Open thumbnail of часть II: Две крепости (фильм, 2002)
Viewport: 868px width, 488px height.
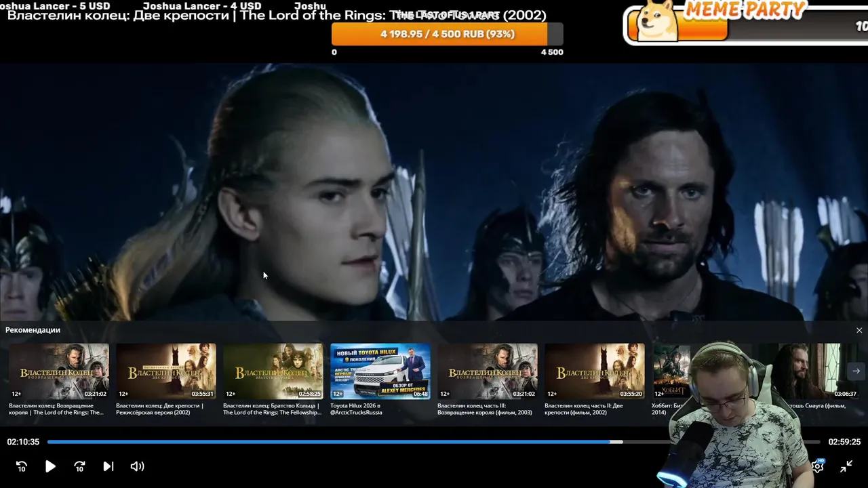tap(595, 371)
